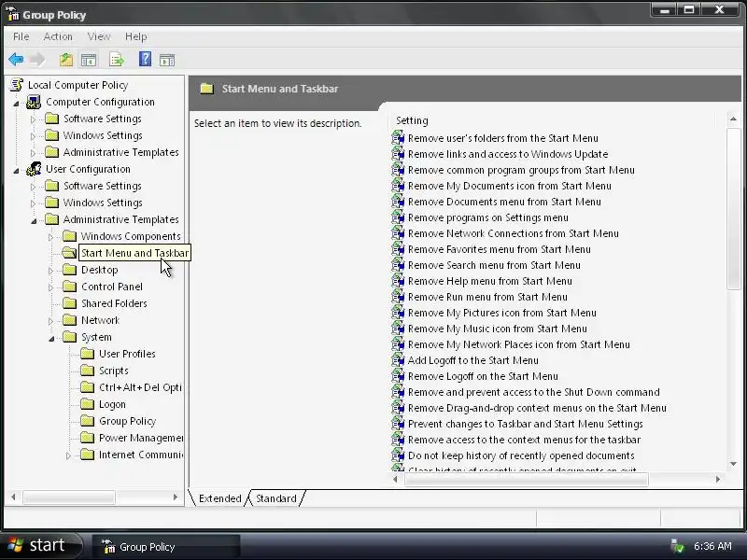Click the policy icon for Remove Run menu
The image size is (747, 560).
coord(398,297)
